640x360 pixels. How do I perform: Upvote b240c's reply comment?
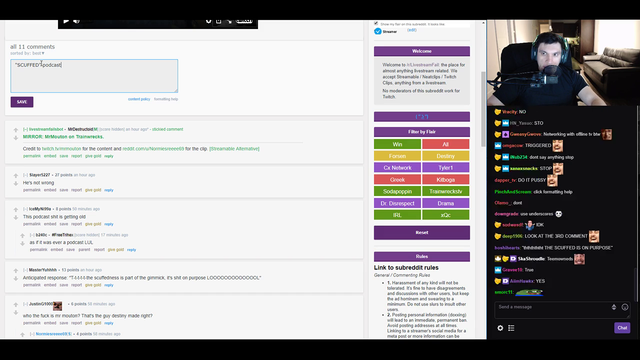tap(22, 236)
